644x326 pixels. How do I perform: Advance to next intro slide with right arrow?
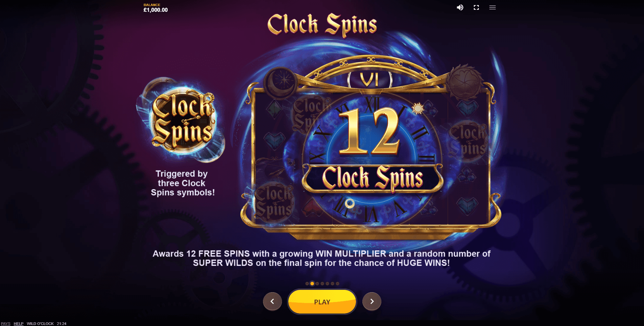372,301
